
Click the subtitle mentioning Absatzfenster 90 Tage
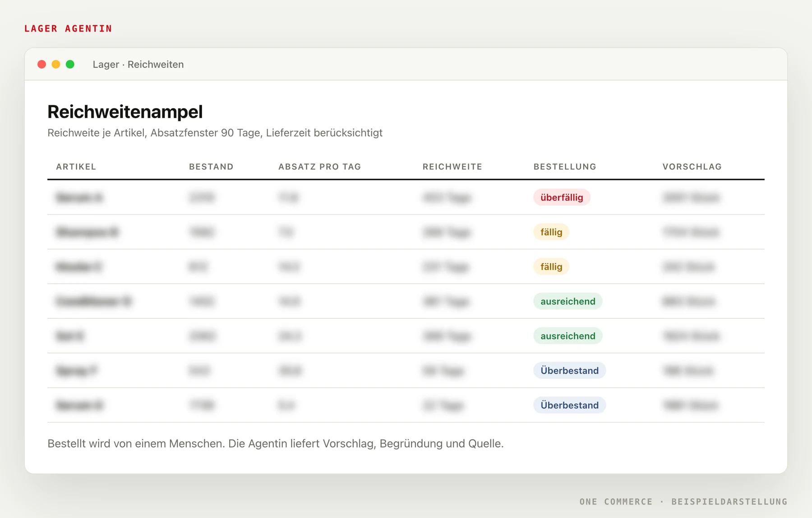click(215, 133)
